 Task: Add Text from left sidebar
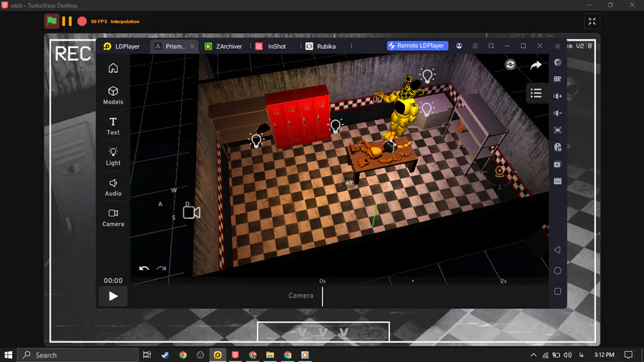point(113,126)
